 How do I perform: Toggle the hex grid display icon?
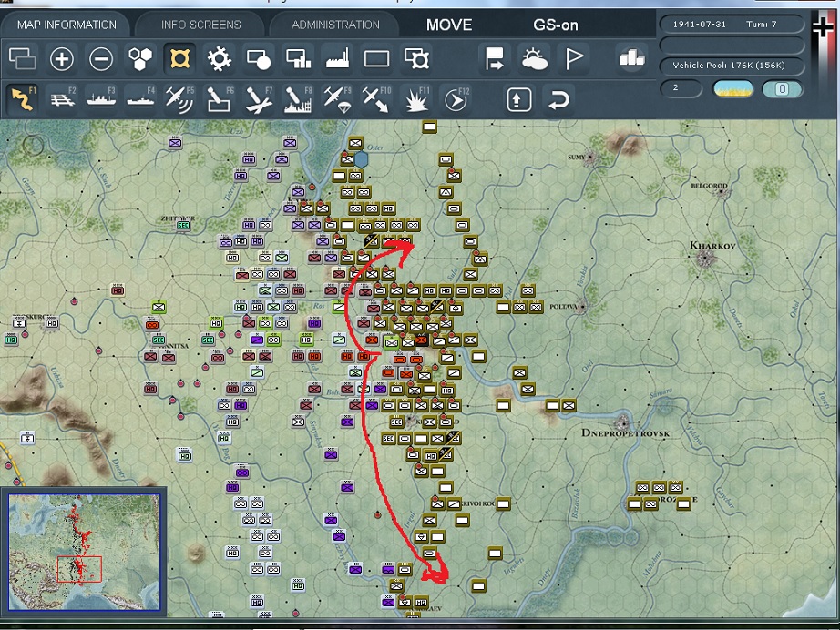point(139,58)
